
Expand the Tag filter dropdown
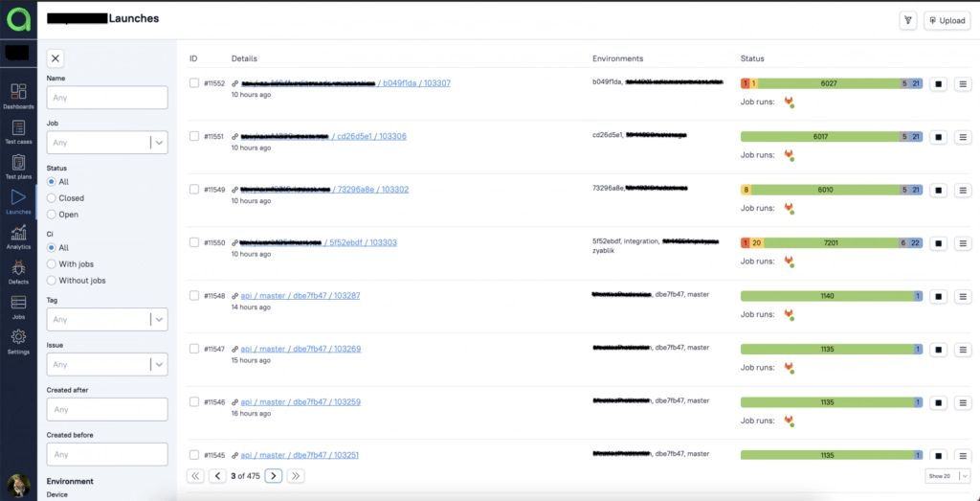159,319
